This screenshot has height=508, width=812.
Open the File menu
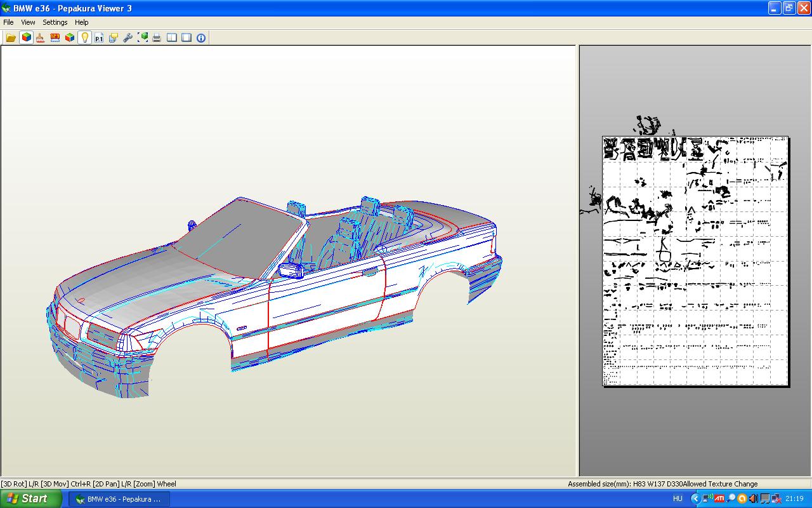coord(8,22)
